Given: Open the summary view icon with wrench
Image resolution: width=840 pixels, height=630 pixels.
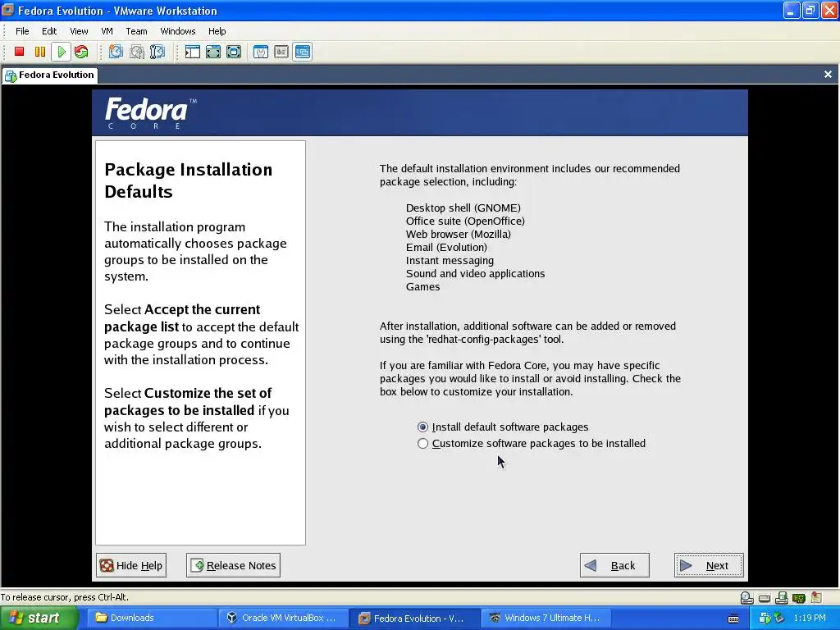Looking at the screenshot, I should (x=261, y=52).
